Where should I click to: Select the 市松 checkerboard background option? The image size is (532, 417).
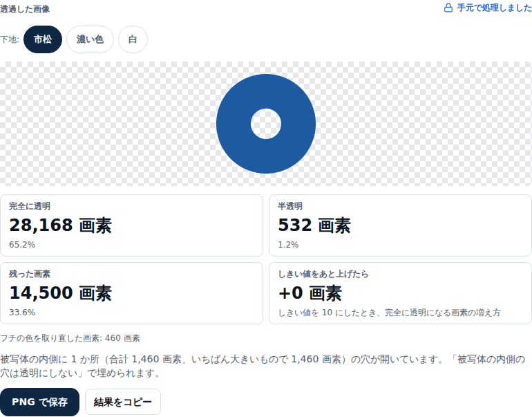43,39
